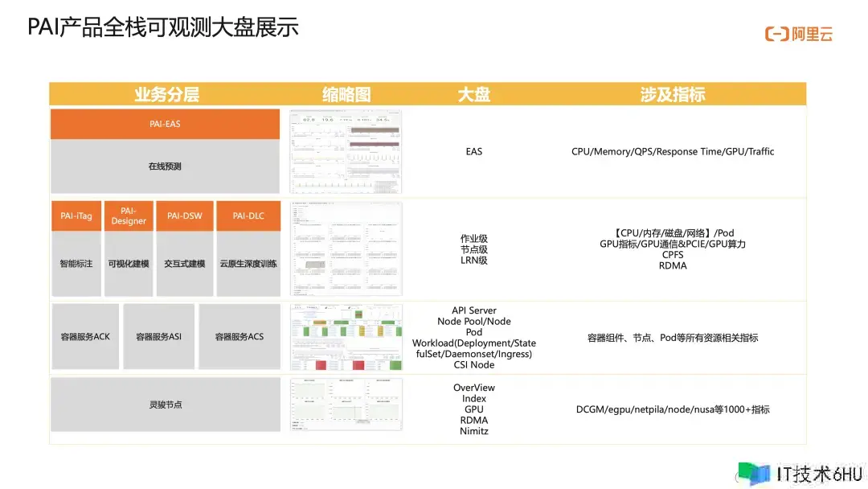
Task: Click the LRN级 dashboard text
Action: pyautogui.click(x=474, y=261)
